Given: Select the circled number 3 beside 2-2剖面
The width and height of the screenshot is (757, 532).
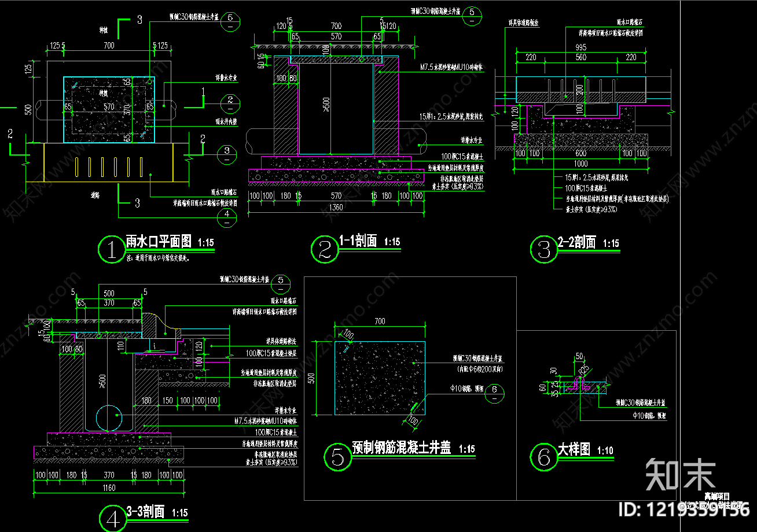Looking at the screenshot, I should pos(543,250).
